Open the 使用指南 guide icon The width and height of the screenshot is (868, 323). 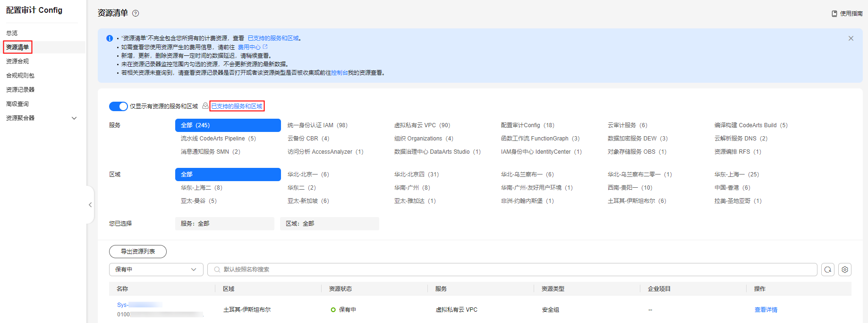click(834, 14)
